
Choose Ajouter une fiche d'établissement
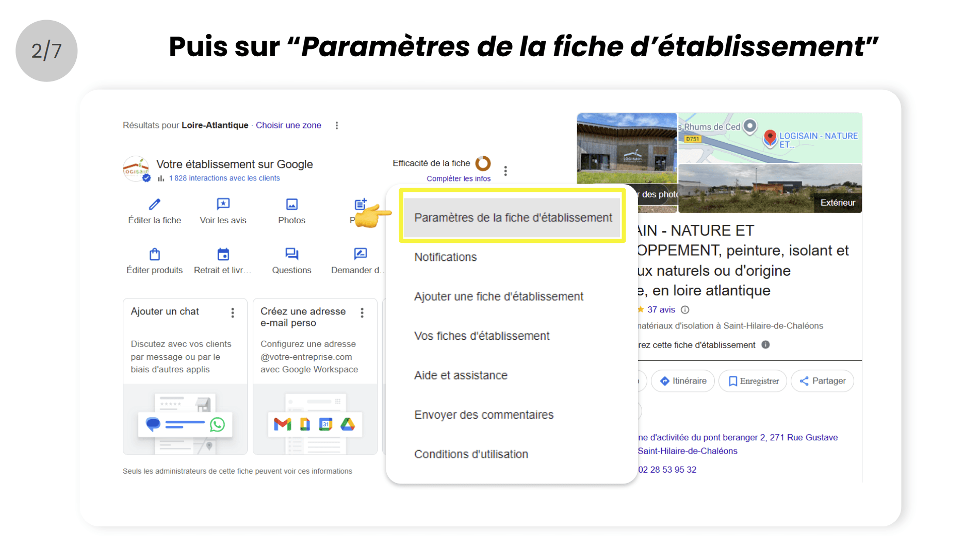coord(498,296)
